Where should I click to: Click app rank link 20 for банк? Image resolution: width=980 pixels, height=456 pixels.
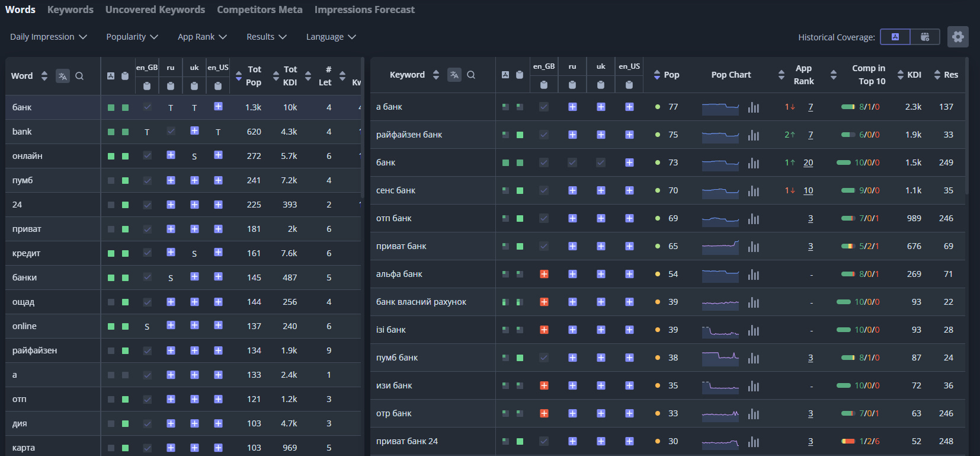tap(808, 162)
